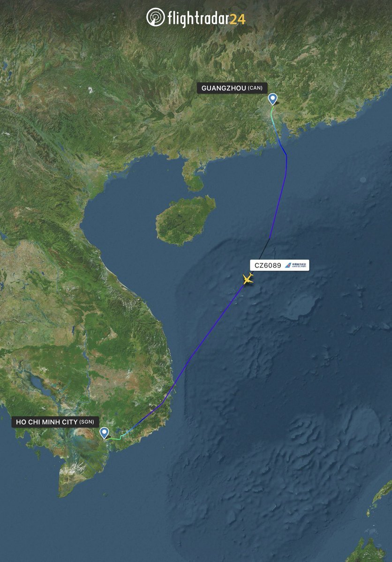Click the green trail segment near Ho Chi Minh
The image size is (392, 562).
pyautogui.click(x=115, y=439)
